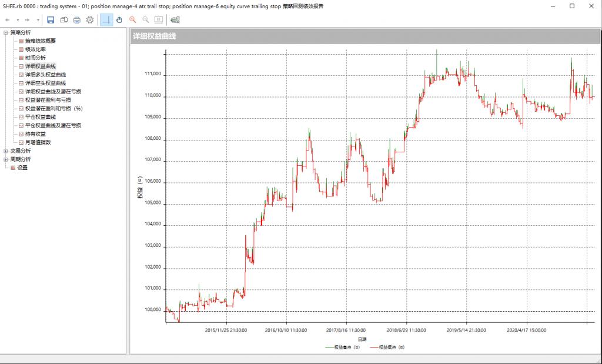
Task: Open 持有收益 chart
Action: click(35, 134)
